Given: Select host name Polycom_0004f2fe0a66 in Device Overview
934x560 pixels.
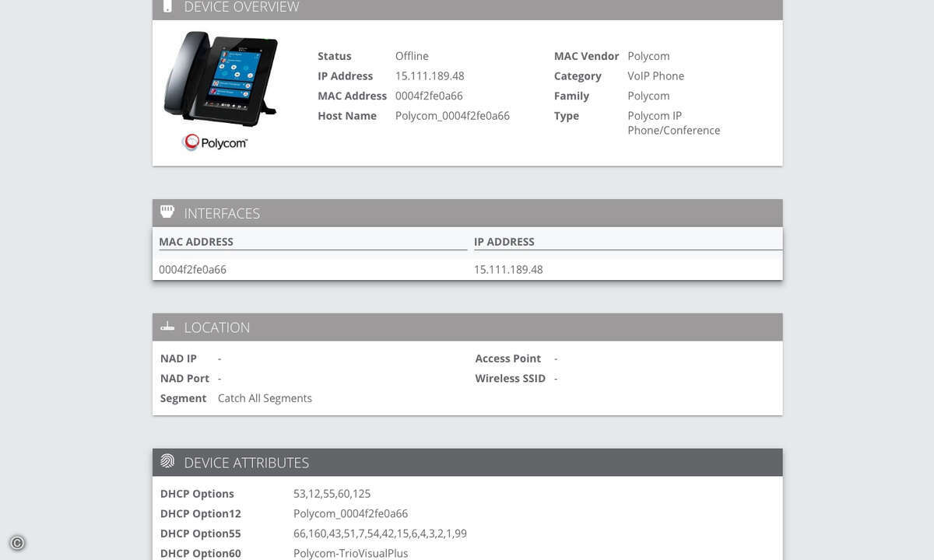Looking at the screenshot, I should point(452,116).
